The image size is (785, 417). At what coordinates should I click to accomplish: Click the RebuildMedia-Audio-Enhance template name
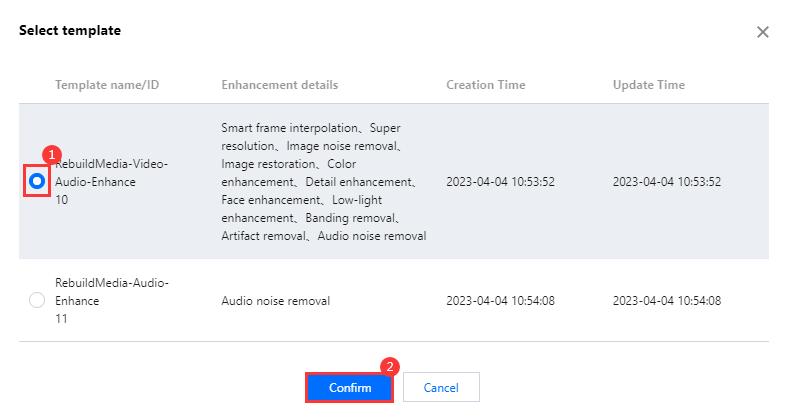pos(112,291)
